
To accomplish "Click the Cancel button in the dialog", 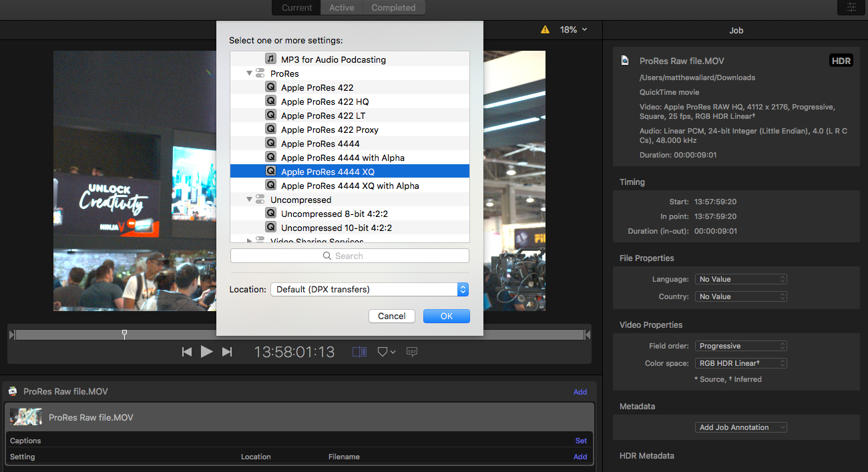I will 391,316.
